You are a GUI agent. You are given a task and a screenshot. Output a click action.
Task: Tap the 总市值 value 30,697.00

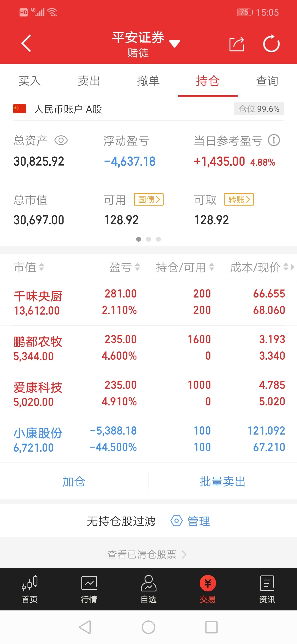tap(39, 220)
